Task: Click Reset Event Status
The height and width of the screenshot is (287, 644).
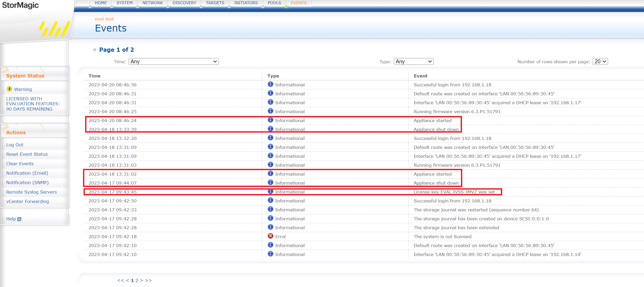Action: coord(27,154)
